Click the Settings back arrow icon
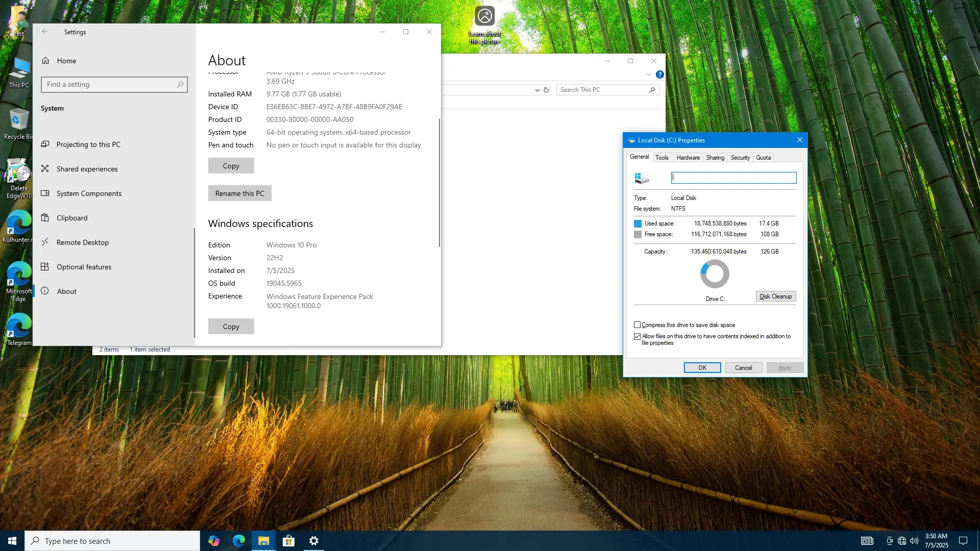 (45, 32)
